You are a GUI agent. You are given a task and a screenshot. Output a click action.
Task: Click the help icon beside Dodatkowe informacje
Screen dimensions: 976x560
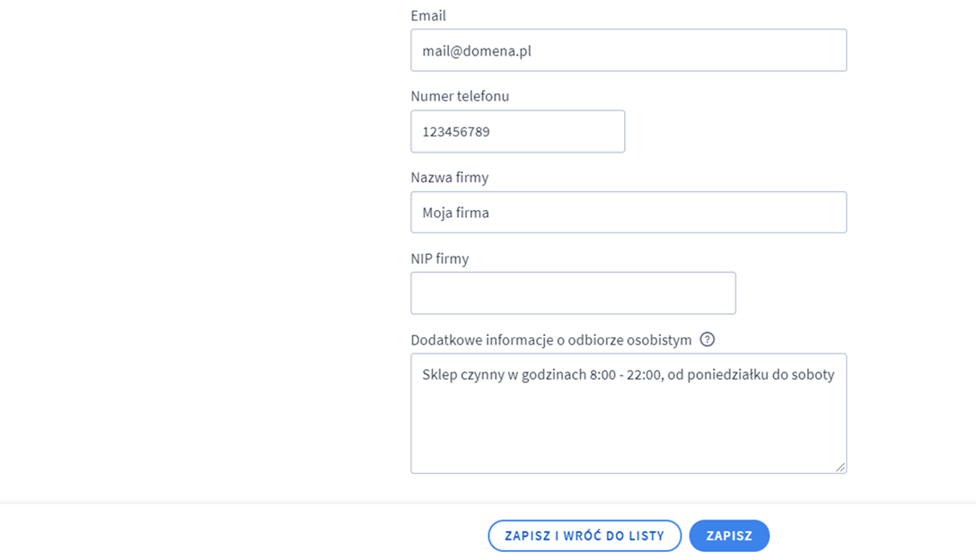[708, 339]
